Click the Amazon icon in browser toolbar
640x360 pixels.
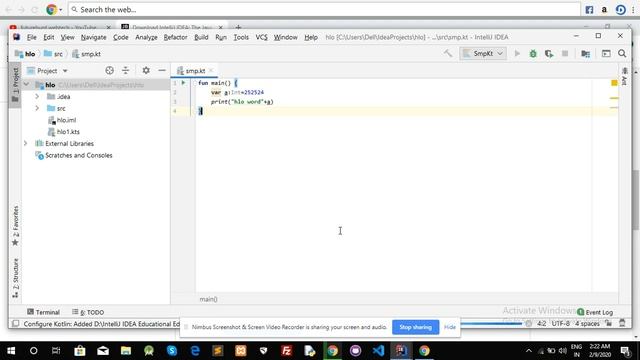pos(604,10)
